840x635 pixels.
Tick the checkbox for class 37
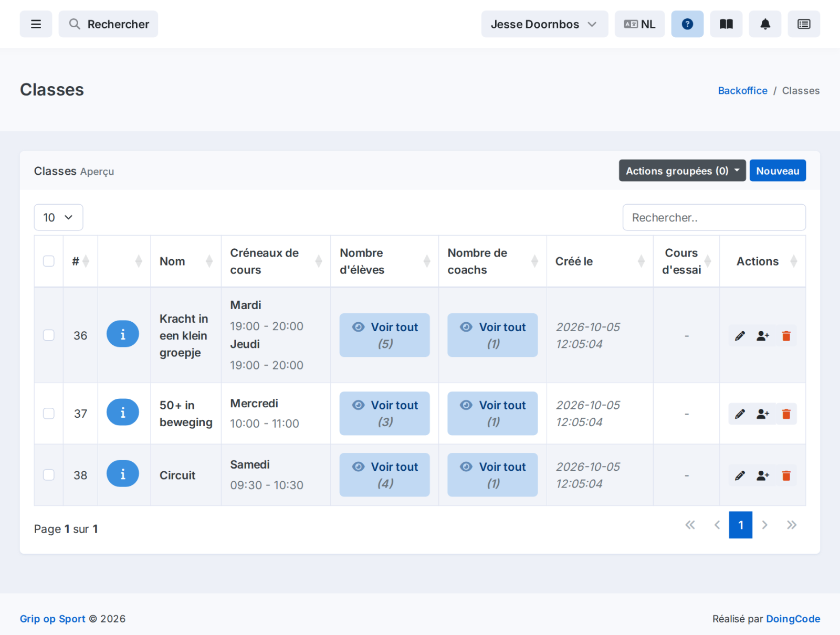(49, 414)
